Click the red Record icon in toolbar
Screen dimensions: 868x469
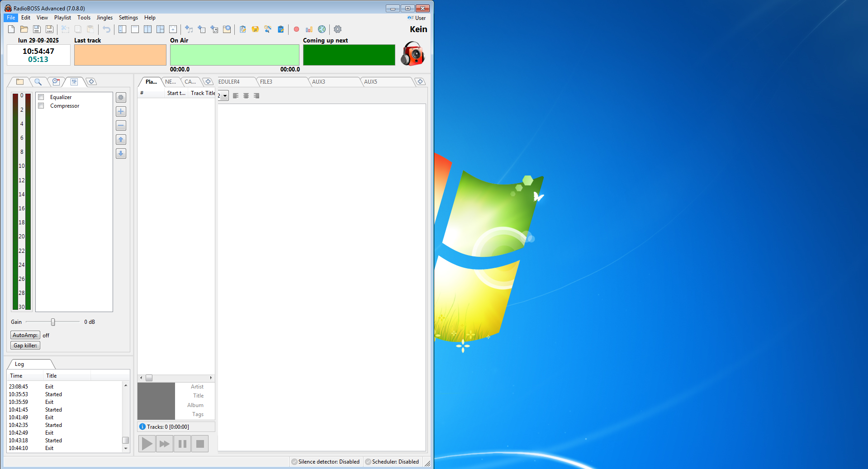click(x=296, y=29)
